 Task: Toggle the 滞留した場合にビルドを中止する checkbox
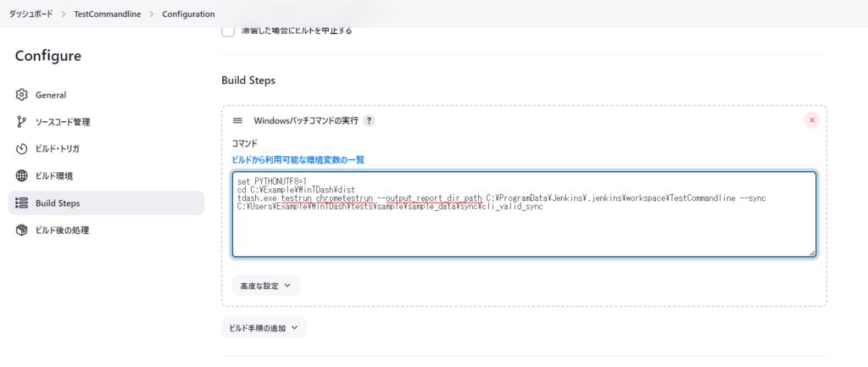pyautogui.click(x=227, y=31)
